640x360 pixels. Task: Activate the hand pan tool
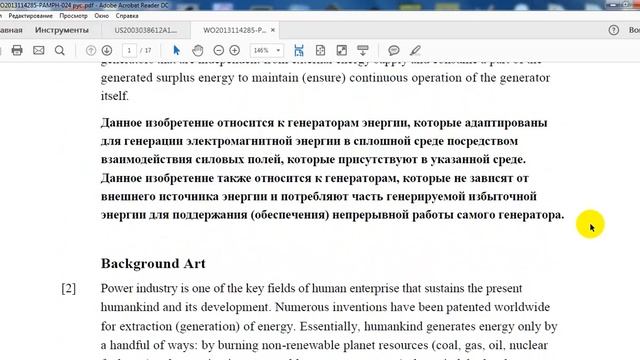(x=198, y=50)
